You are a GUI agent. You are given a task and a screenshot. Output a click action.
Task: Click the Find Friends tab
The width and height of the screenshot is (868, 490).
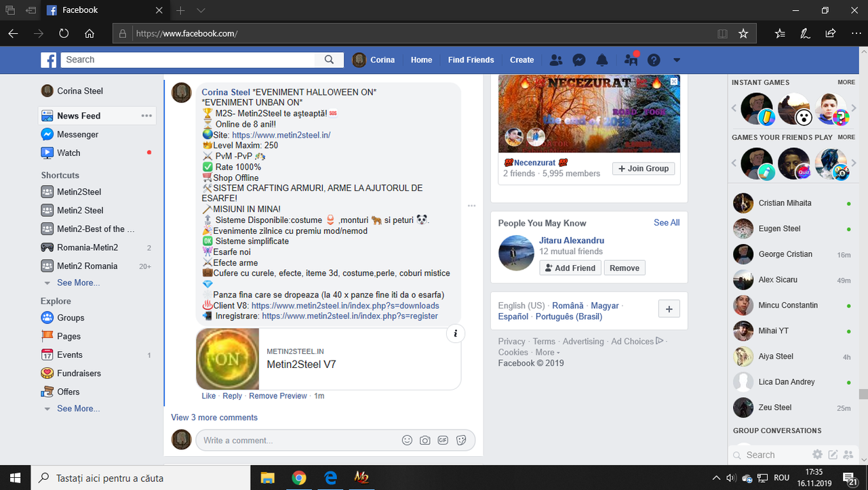pos(471,60)
